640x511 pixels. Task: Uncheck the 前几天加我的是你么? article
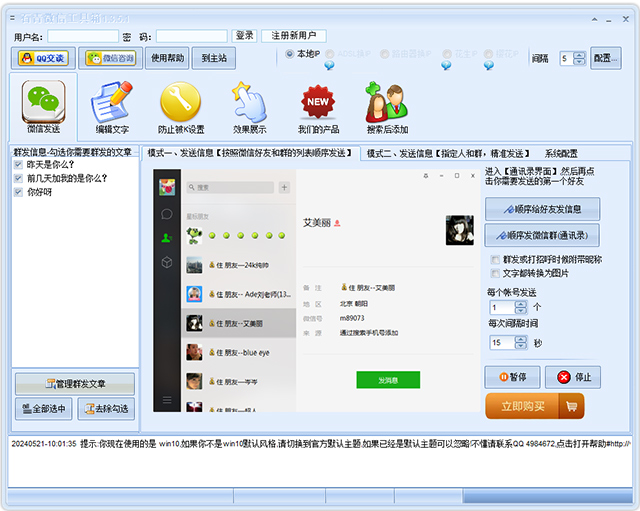(x=18, y=178)
